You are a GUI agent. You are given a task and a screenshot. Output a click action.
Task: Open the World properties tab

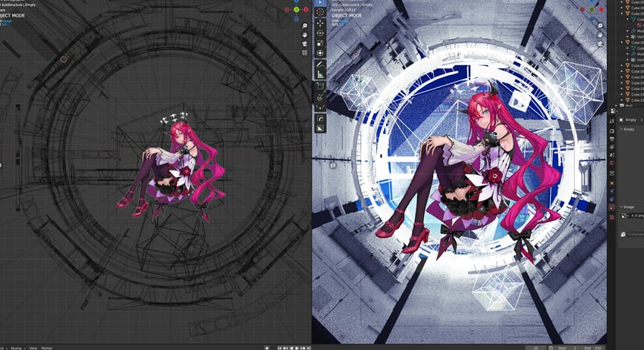(612, 163)
